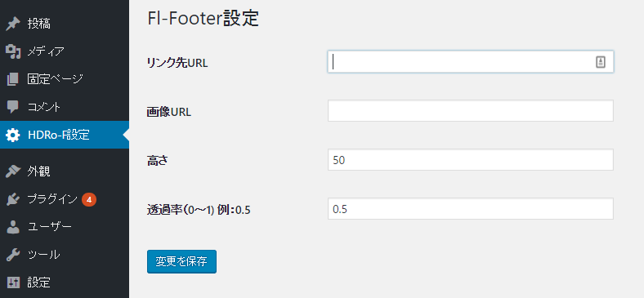This screenshot has width=644, height=298.
Task: Click the media icon beside メディア
Action: [13, 51]
